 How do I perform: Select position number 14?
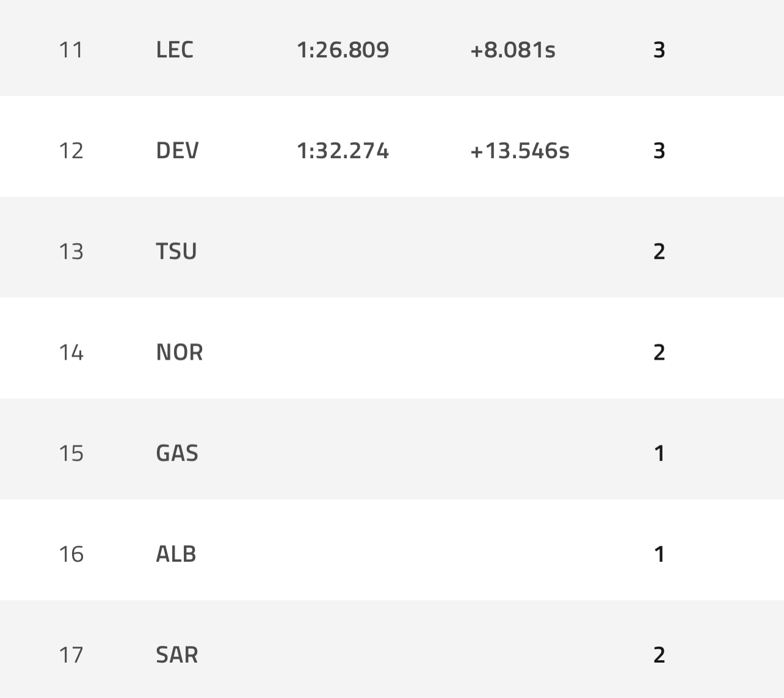click(71, 352)
